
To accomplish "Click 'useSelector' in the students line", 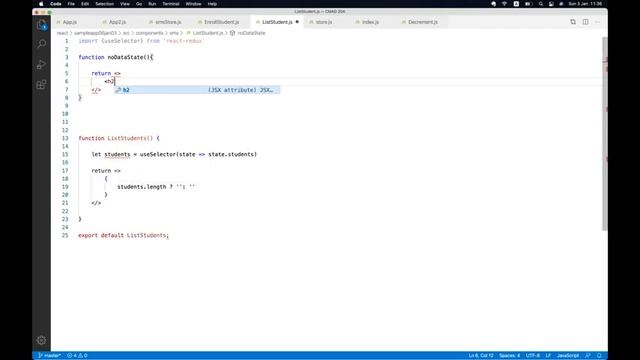I will [158, 154].
